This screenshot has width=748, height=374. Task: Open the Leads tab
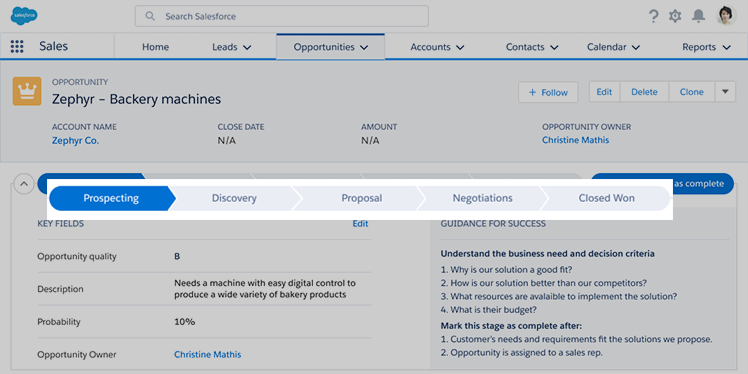pos(225,47)
